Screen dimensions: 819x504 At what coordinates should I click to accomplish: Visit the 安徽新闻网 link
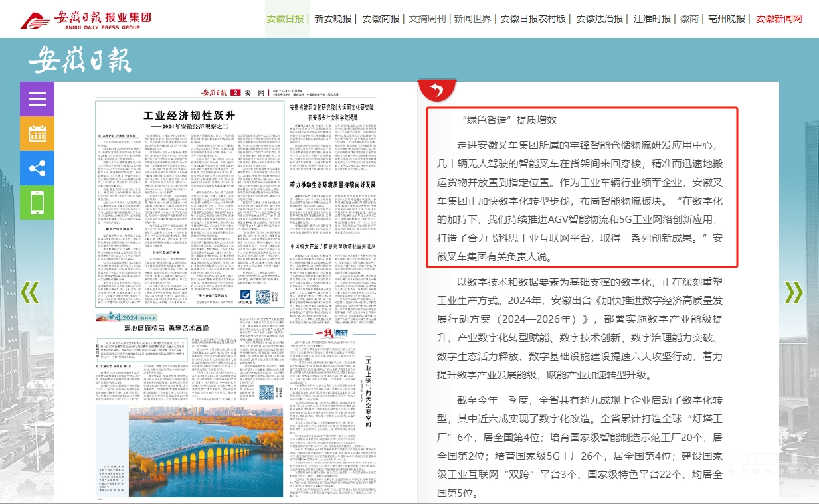click(x=778, y=19)
